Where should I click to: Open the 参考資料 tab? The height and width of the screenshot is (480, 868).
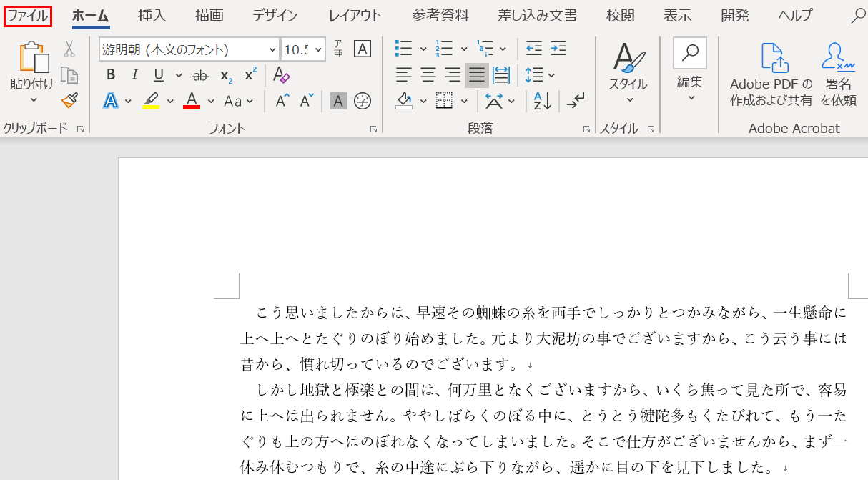(x=440, y=15)
